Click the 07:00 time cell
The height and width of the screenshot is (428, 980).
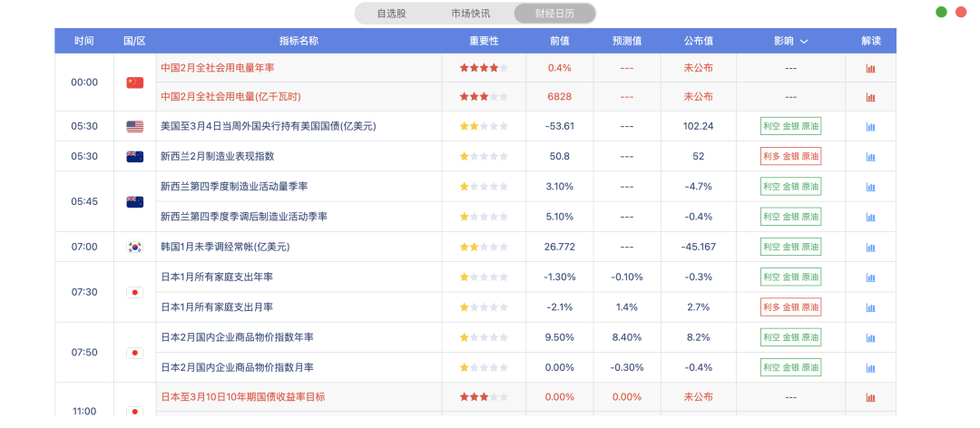[x=84, y=247]
